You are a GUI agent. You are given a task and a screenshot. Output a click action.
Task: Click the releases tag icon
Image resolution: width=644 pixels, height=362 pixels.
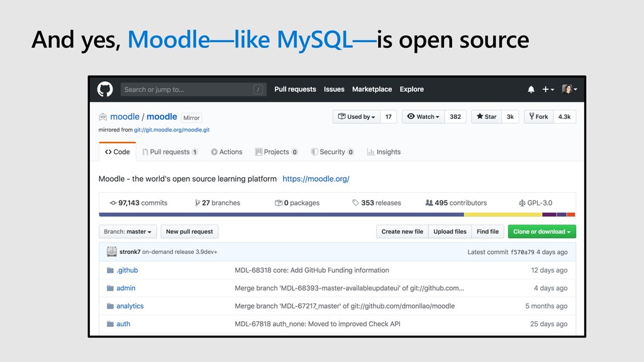356,203
